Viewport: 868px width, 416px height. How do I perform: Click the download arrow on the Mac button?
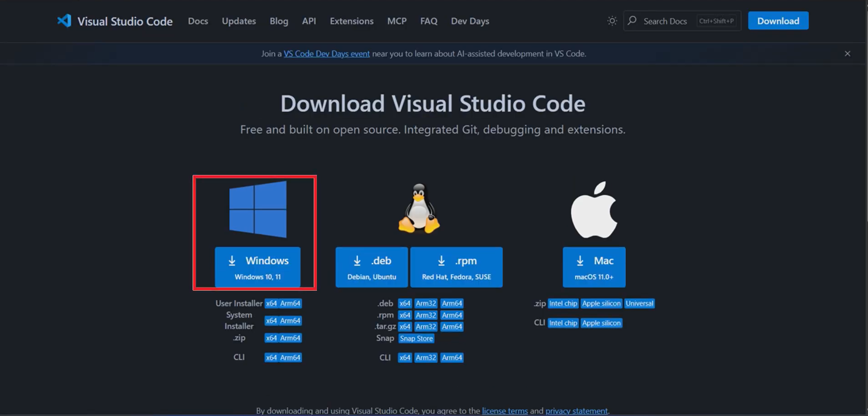580,260
